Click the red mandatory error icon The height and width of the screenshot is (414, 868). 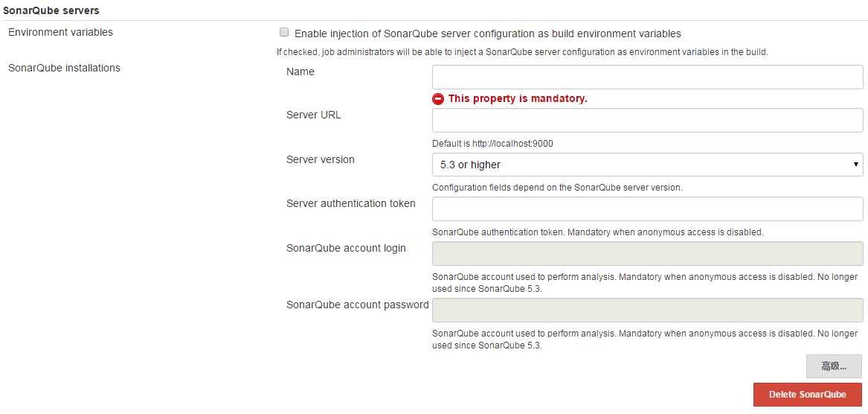(x=438, y=98)
